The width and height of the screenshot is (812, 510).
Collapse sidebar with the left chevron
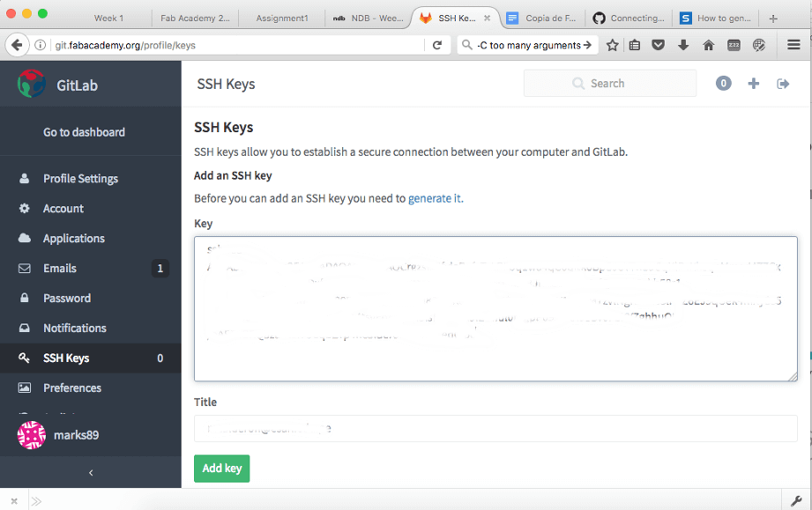(x=91, y=472)
